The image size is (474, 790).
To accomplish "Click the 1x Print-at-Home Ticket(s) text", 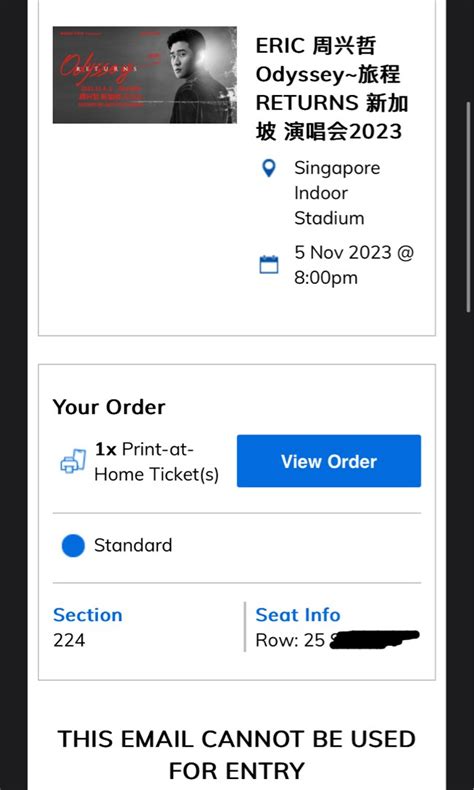I will click(x=157, y=462).
